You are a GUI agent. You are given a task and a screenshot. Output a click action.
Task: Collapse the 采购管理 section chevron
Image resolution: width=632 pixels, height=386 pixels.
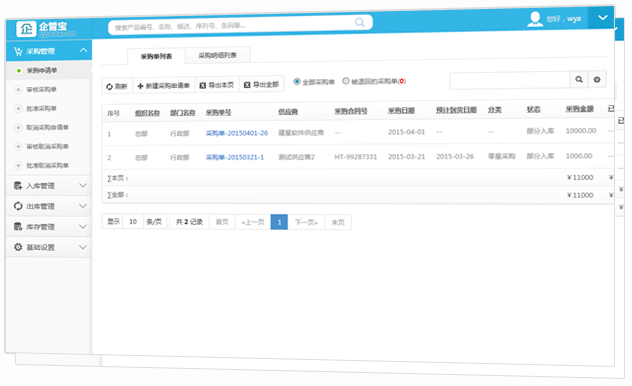83,50
